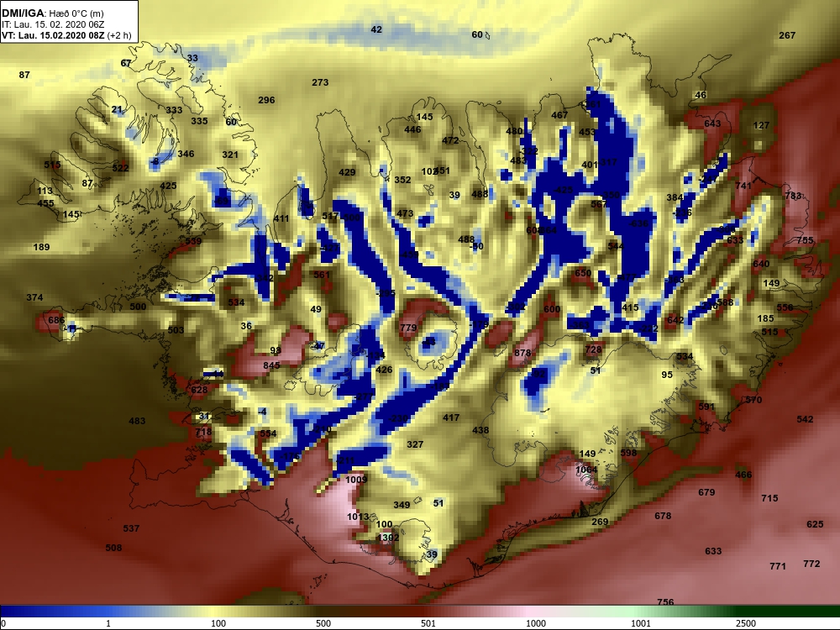Click the value 678 over the southeastern sea
840x630 pixels.
coord(663,516)
